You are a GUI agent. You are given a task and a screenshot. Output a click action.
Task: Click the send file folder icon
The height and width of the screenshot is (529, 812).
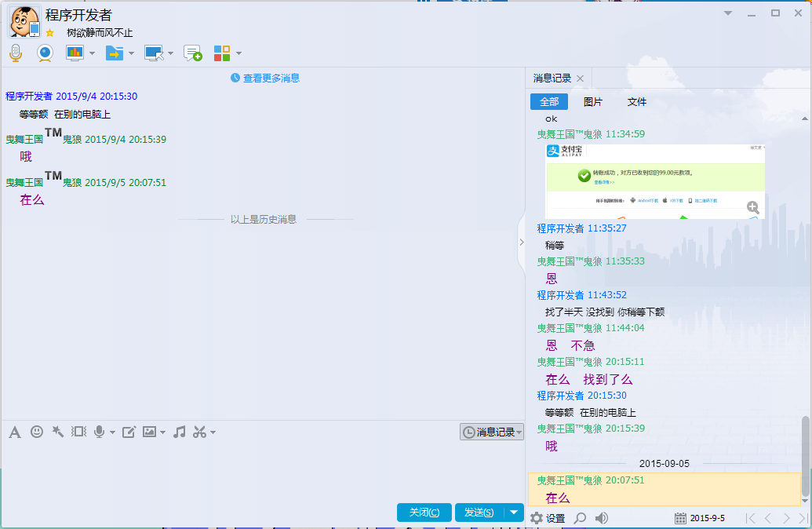coord(115,53)
